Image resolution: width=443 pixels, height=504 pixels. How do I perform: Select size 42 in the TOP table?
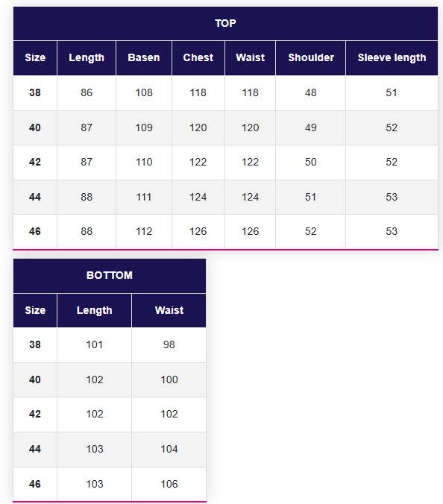35,163
